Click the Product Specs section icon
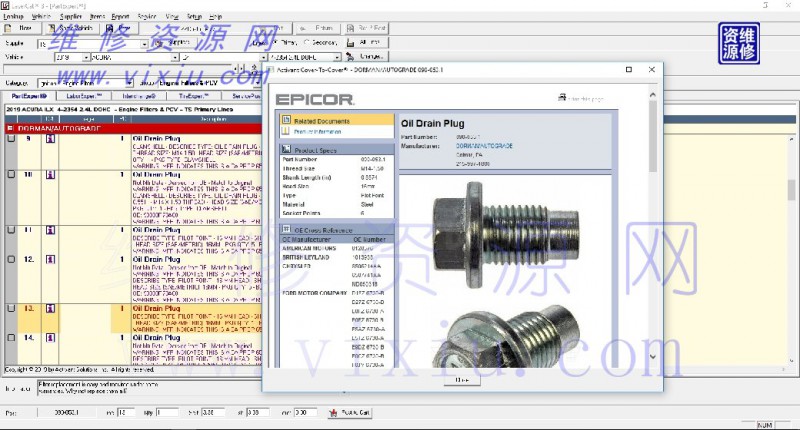The height and width of the screenshot is (430, 800). 286,149
